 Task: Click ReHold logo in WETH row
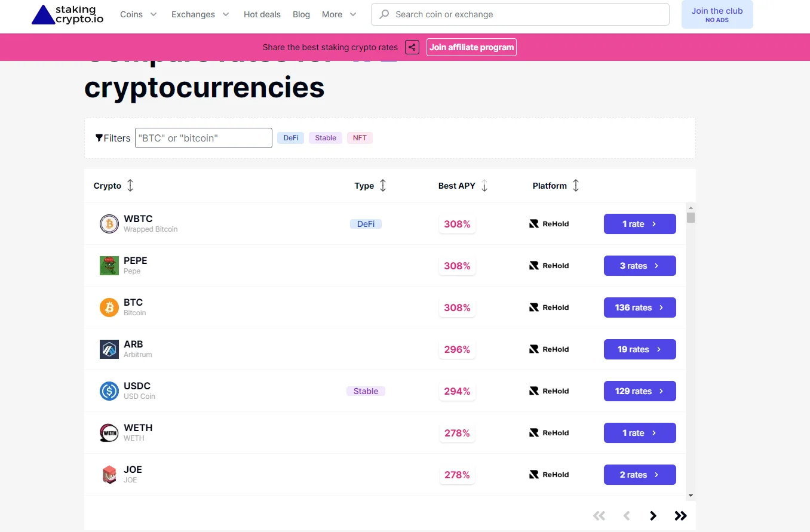[549, 433]
